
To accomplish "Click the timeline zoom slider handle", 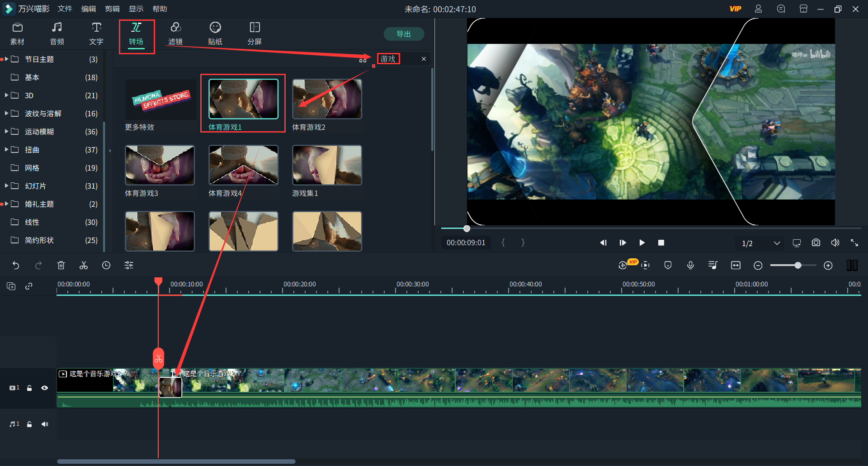I will (798, 266).
